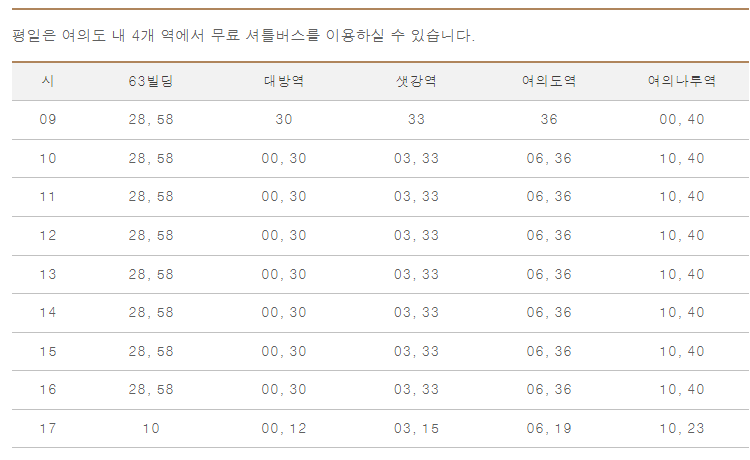Click hour cell '15' in first column

tap(48, 351)
